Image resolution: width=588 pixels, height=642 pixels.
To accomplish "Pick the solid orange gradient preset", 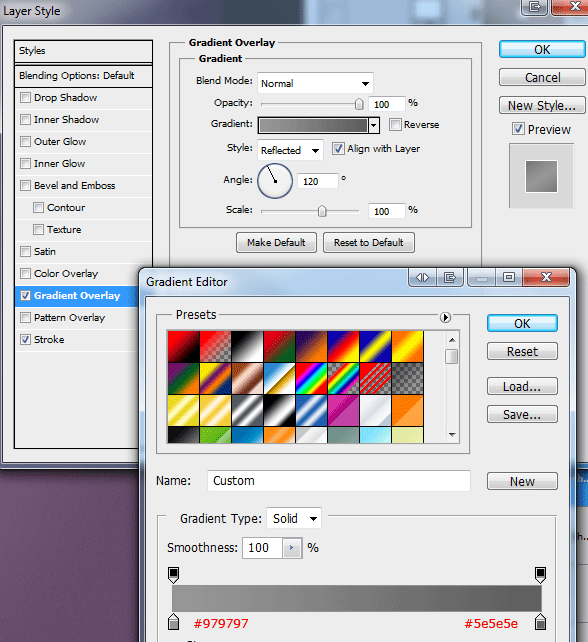I will pyautogui.click(x=407, y=411).
